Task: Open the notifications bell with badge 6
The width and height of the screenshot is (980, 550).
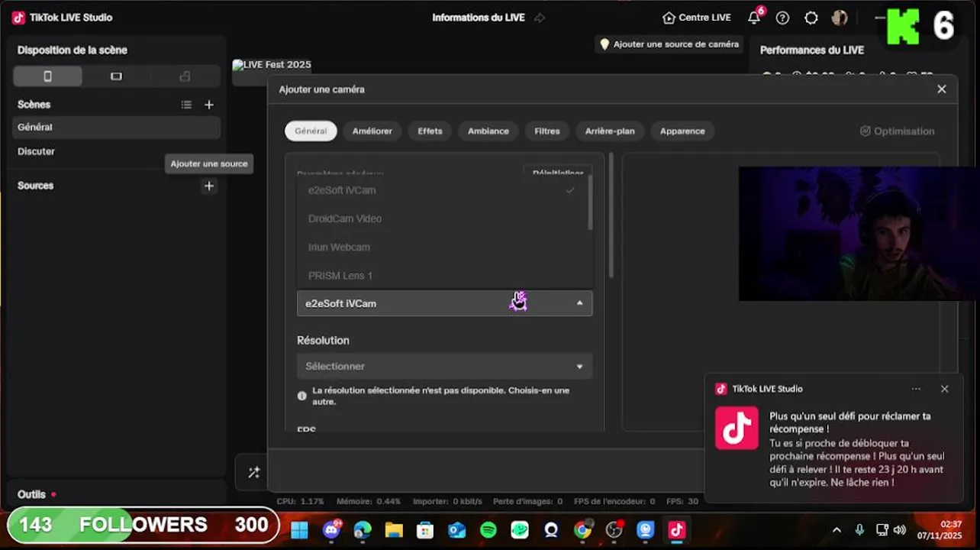Action: point(754,17)
